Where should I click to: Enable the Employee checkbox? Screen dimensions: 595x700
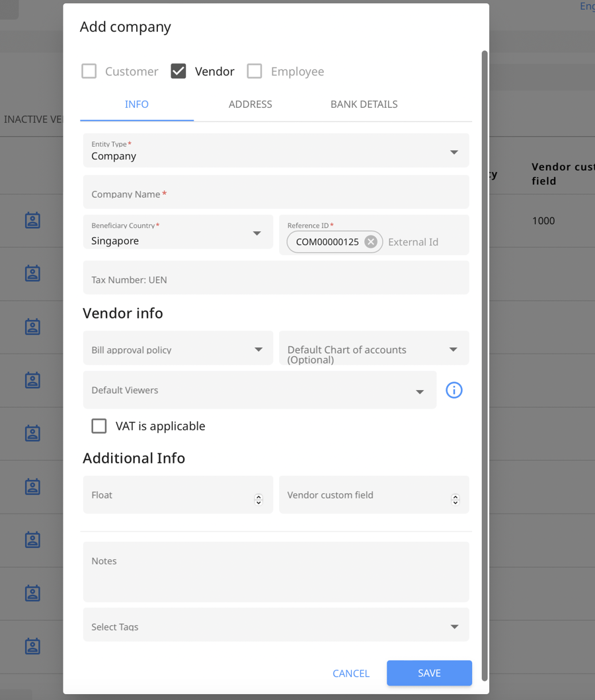coord(255,71)
